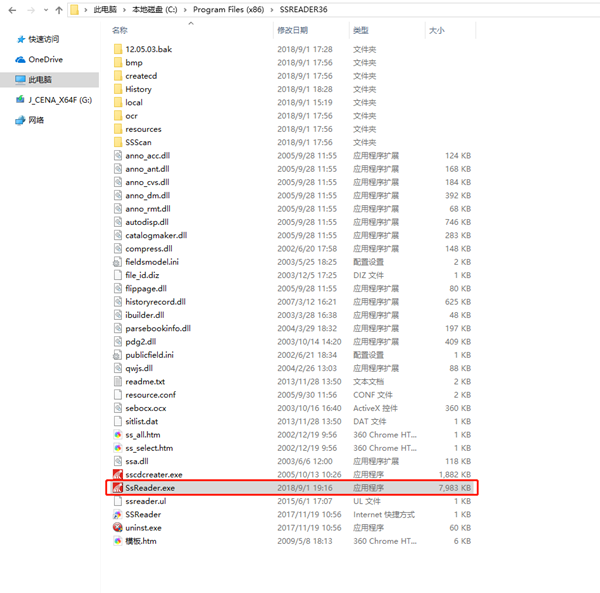Select file name ssreader.ul
Screen dimensions: 600x593
click(146, 501)
